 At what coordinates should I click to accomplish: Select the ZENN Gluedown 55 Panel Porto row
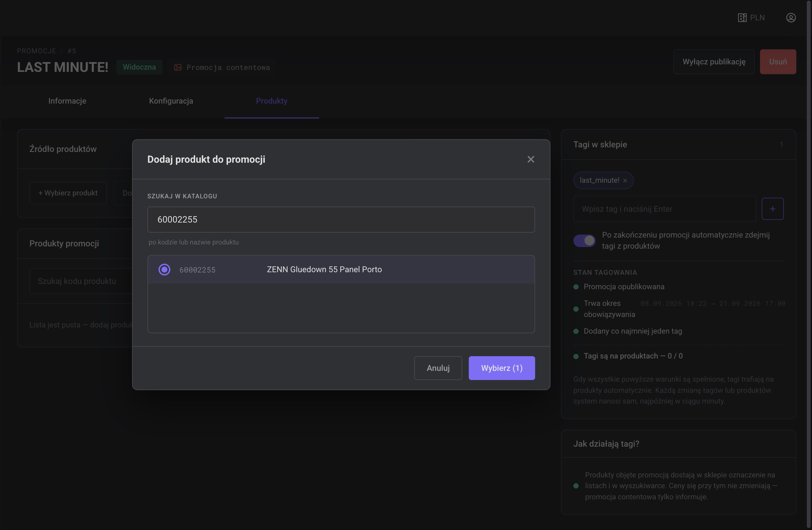(341, 270)
